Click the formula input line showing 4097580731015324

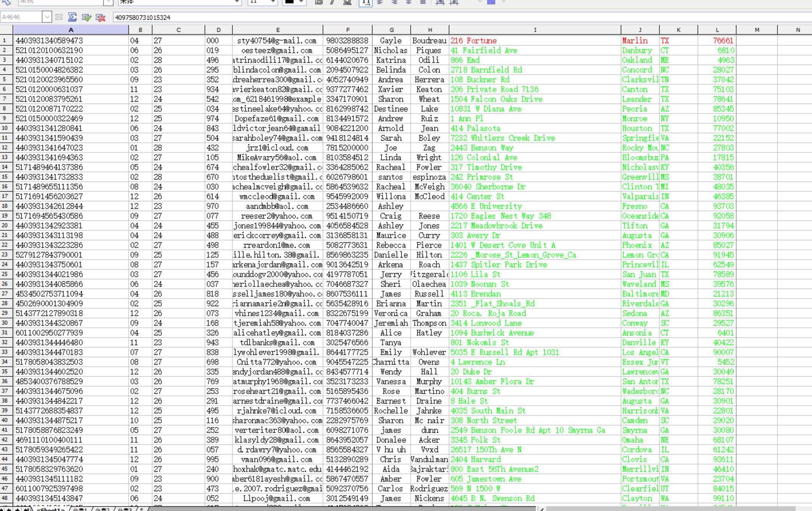[x=462, y=17]
